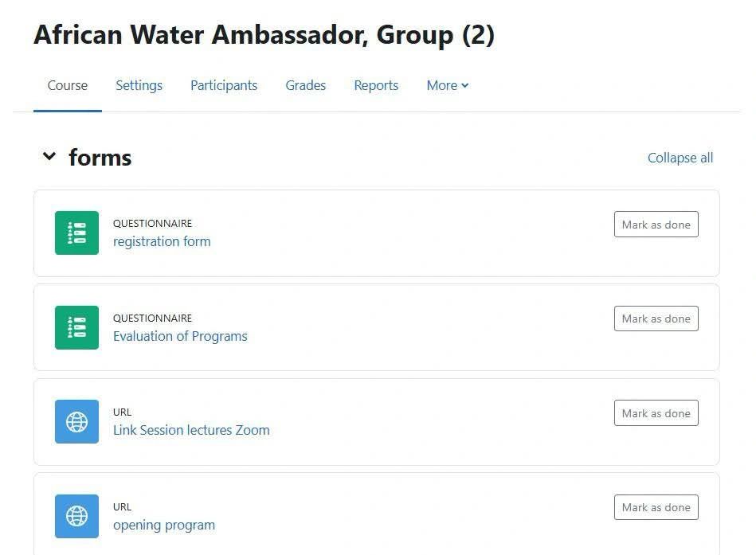Viewport: 756px width, 555px height.
Task: Click the Evaluation of Programs questionnaire icon
Action: 76,327
